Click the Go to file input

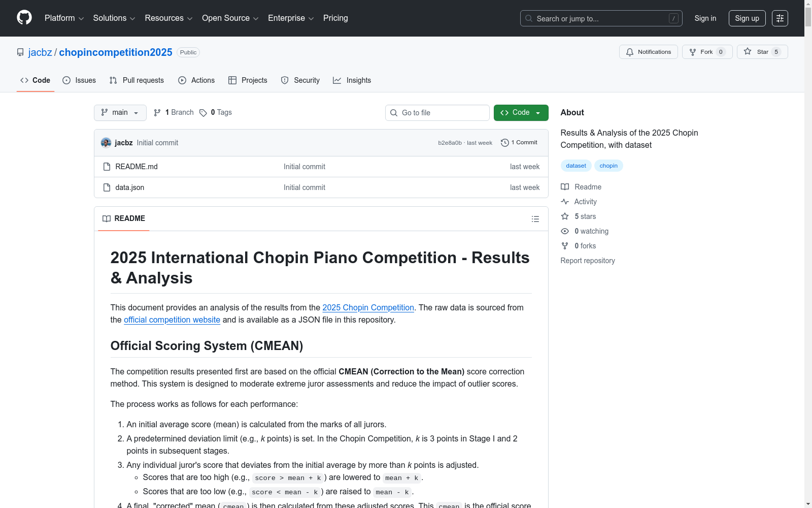437,113
